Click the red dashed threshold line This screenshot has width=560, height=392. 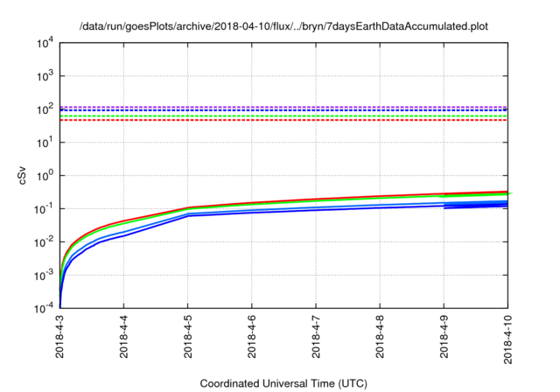click(x=283, y=120)
